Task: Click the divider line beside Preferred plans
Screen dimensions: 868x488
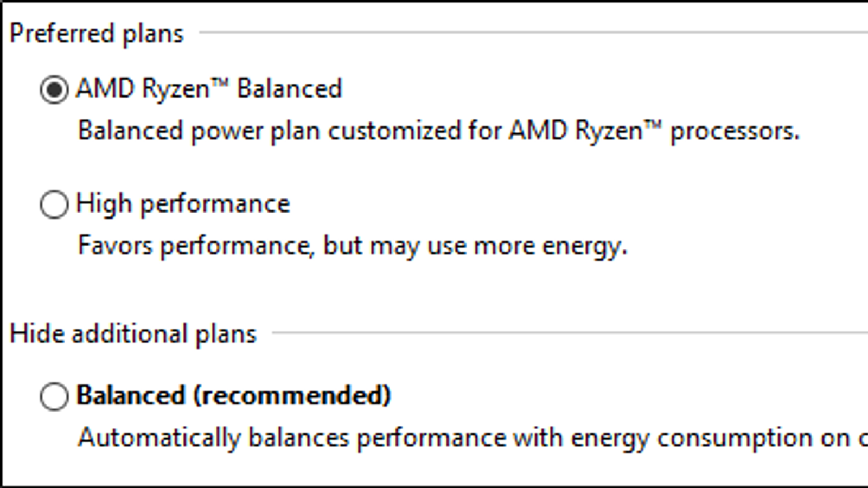Action: point(532,33)
